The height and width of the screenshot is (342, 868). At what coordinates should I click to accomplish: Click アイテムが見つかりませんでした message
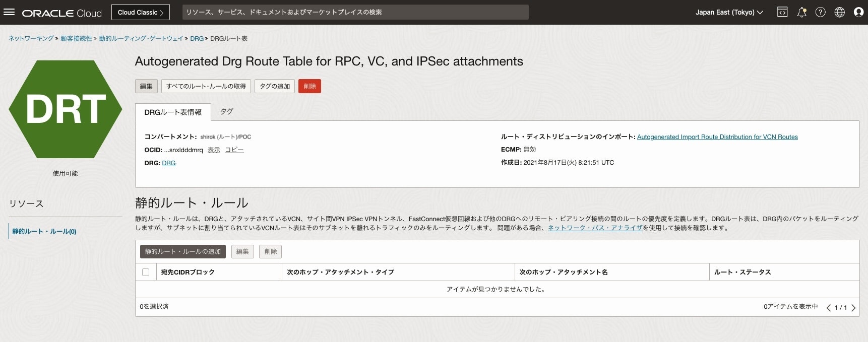coord(496,289)
